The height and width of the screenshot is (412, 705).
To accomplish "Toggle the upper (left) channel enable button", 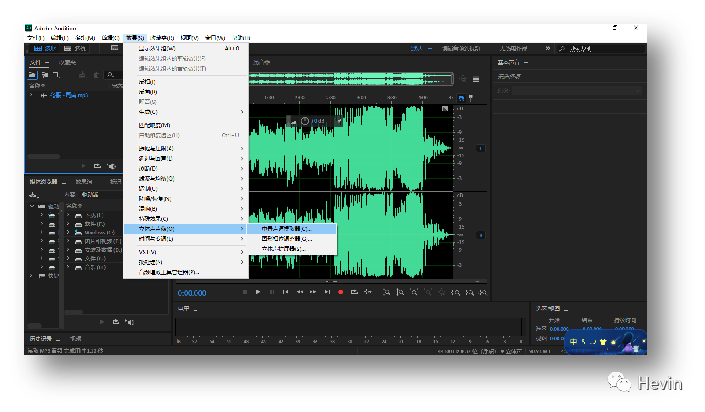I will coord(480,148).
